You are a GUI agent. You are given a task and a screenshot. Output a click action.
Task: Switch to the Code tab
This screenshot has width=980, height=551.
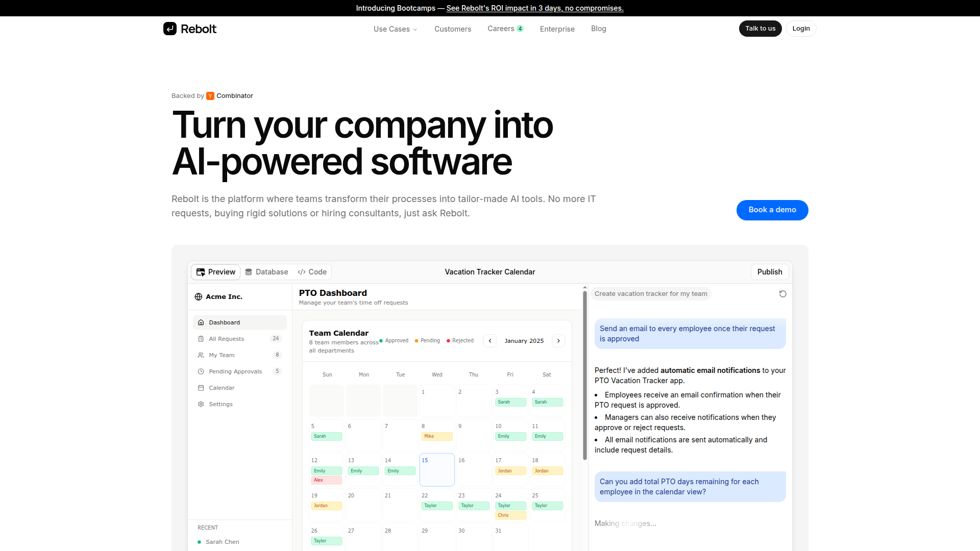(312, 272)
